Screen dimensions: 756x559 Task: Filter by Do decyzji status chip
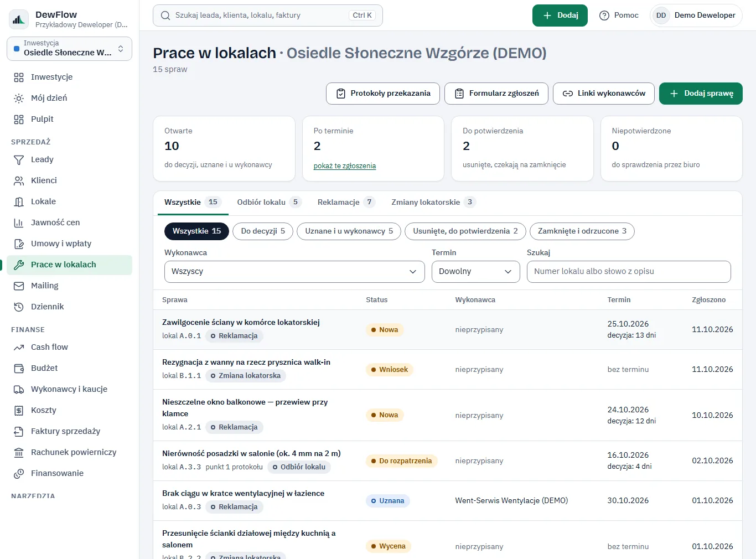pyautogui.click(x=263, y=231)
